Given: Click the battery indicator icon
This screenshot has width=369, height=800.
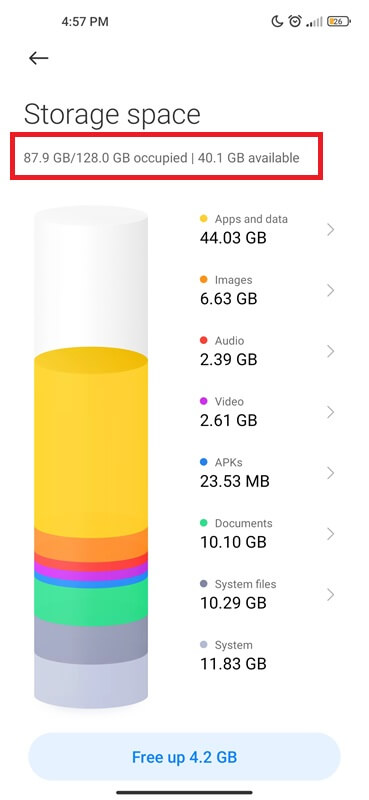Looking at the screenshot, I should point(338,21).
